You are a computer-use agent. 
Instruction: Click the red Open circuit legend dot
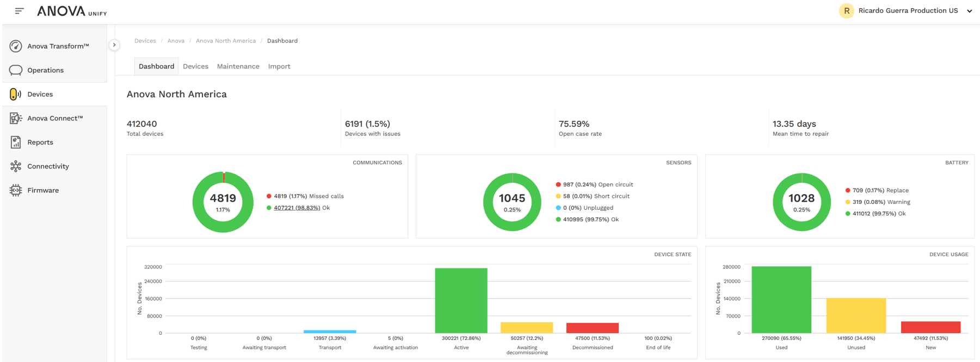[x=558, y=185]
